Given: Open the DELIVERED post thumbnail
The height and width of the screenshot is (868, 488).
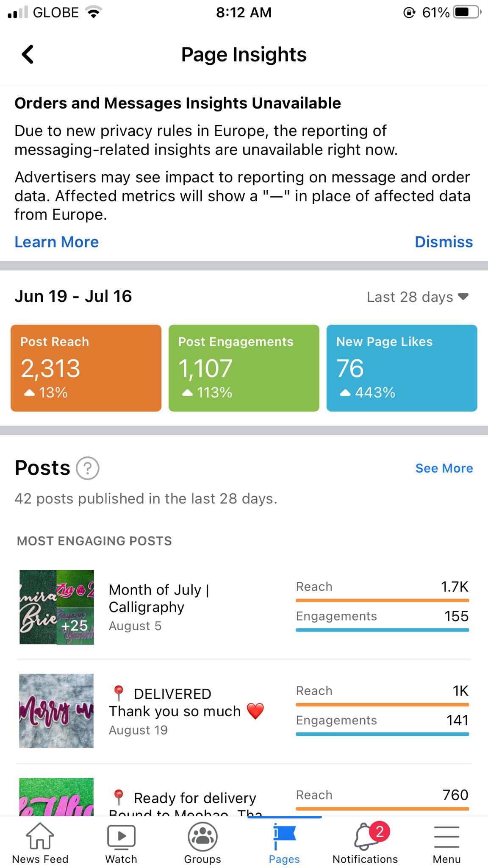Looking at the screenshot, I should point(57,711).
